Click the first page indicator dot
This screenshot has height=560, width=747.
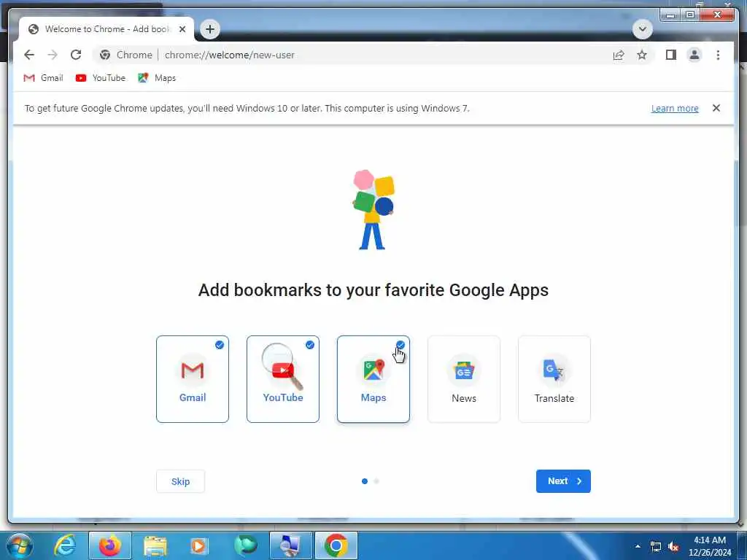[x=365, y=481]
